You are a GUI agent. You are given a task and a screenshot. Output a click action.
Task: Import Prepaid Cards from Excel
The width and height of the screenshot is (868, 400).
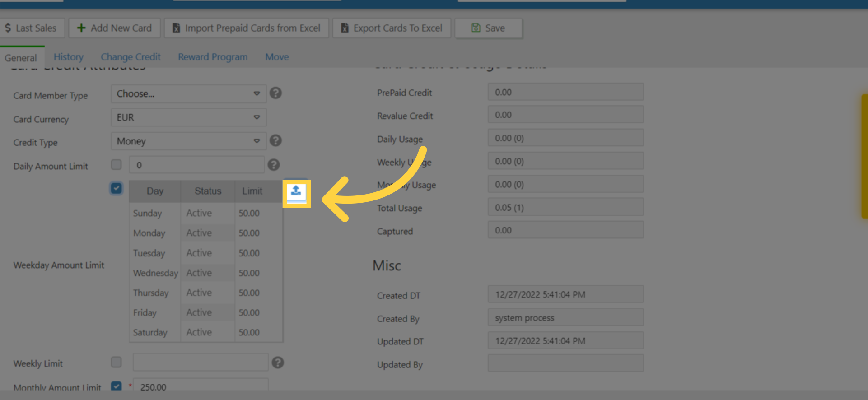[247, 28]
